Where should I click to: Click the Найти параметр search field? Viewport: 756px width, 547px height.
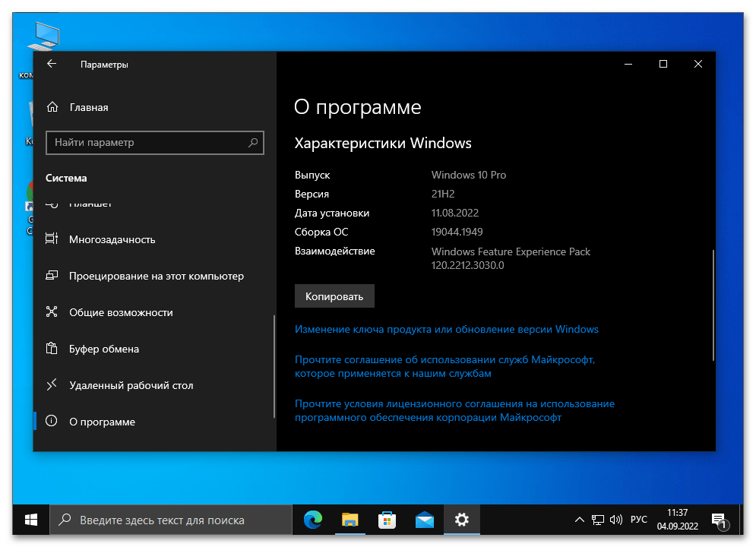(x=148, y=142)
